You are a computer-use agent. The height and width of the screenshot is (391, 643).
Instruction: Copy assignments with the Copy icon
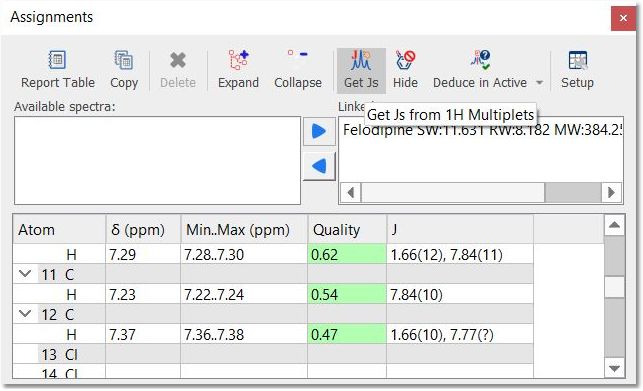coord(124,70)
